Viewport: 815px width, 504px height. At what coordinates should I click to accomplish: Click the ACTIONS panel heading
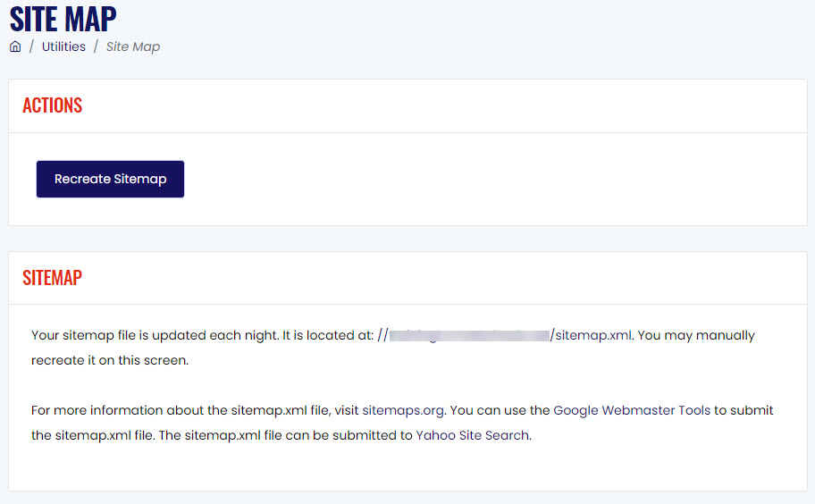click(52, 105)
